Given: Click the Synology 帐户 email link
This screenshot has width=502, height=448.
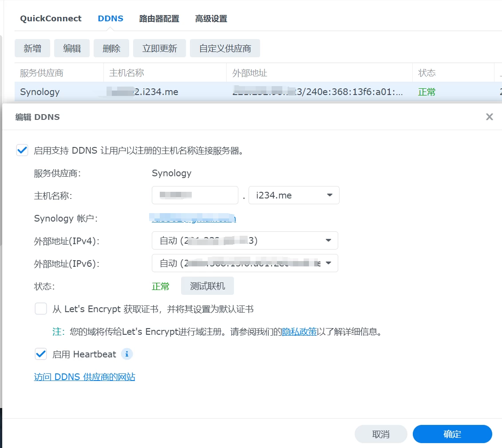Looking at the screenshot, I should (x=194, y=218).
